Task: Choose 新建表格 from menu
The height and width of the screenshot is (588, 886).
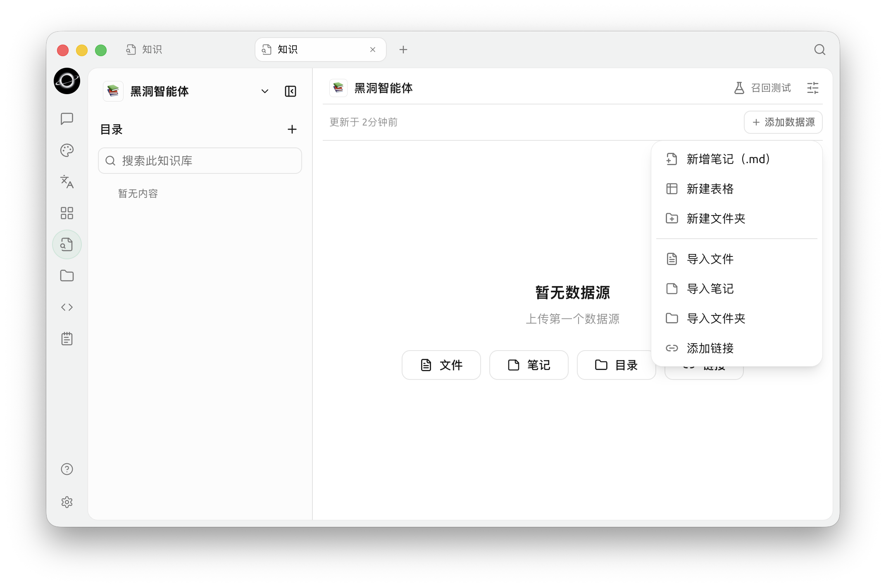Action: [737, 189]
